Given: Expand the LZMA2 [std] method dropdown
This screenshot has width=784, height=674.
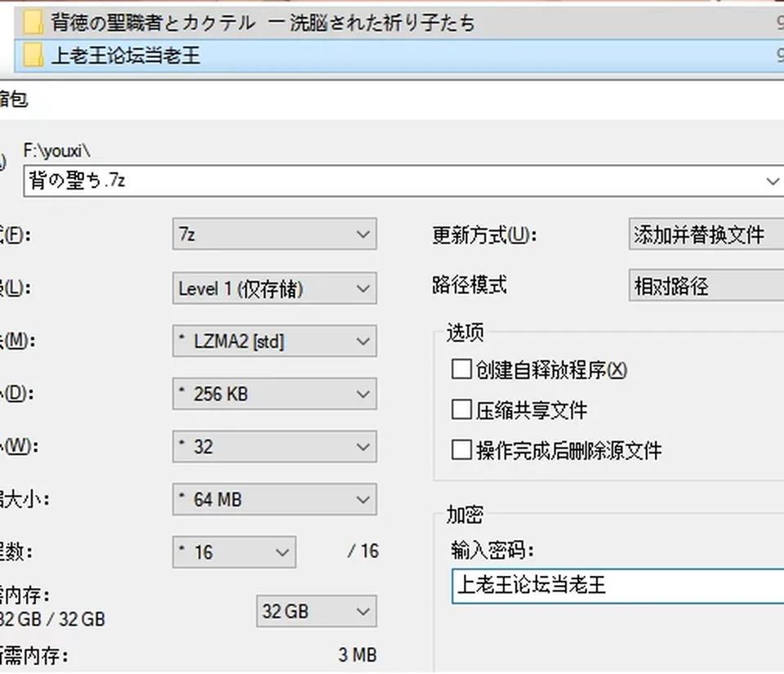Looking at the screenshot, I should (x=274, y=341).
